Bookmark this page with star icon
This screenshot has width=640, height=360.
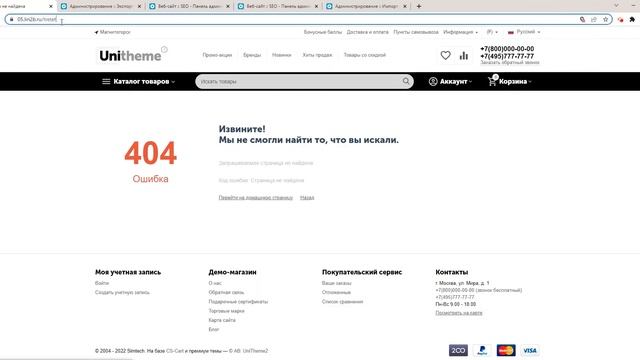tap(605, 19)
